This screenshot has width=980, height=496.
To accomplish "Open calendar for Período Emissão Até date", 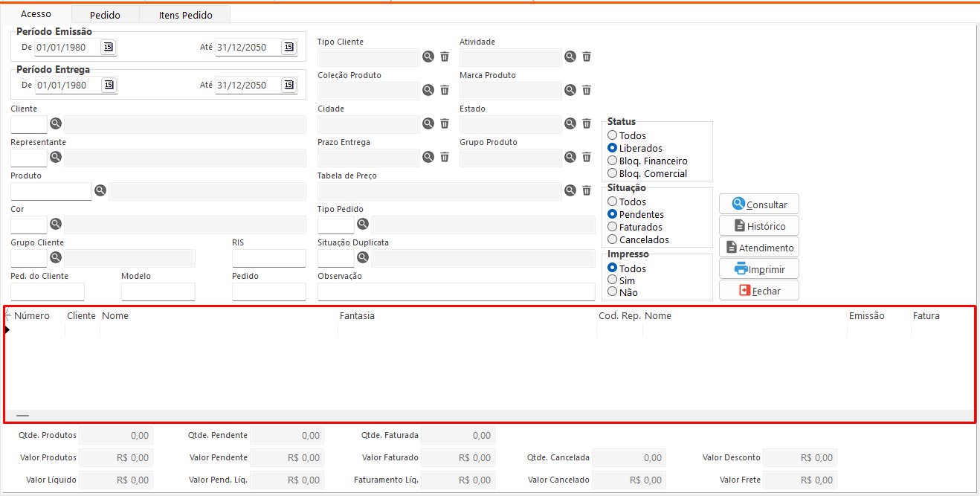I will coord(288,47).
